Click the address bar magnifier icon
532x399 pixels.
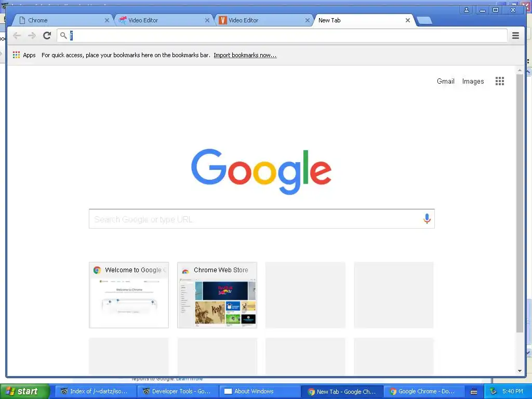[63, 35]
